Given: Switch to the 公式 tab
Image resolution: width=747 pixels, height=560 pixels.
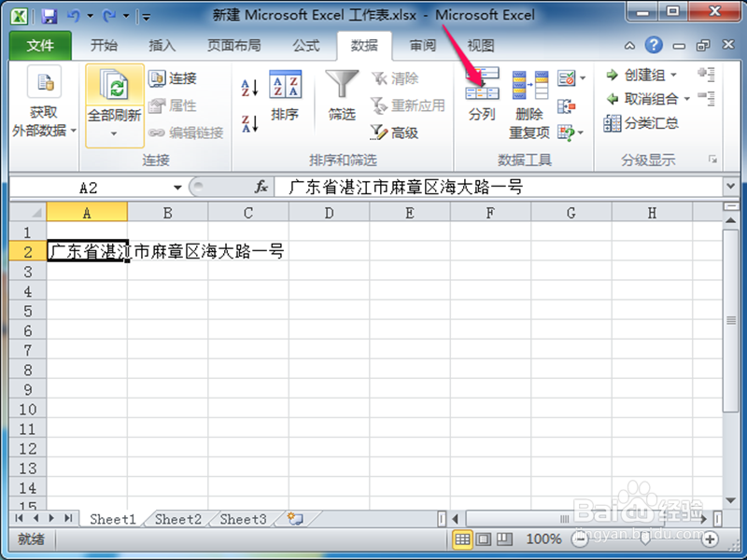Looking at the screenshot, I should 306,46.
